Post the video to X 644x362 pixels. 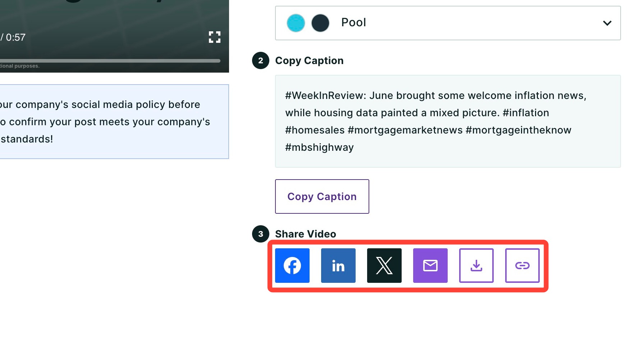coord(384,266)
